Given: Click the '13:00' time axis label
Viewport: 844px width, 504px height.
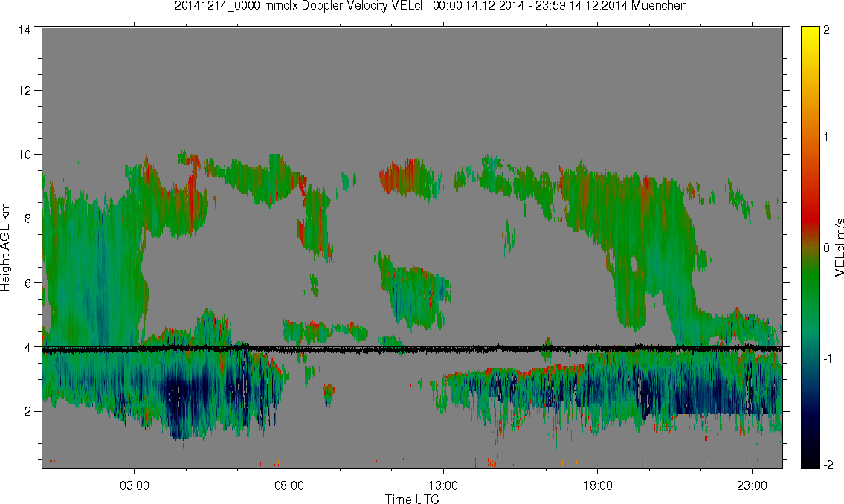Looking at the screenshot, I should click(x=443, y=485).
